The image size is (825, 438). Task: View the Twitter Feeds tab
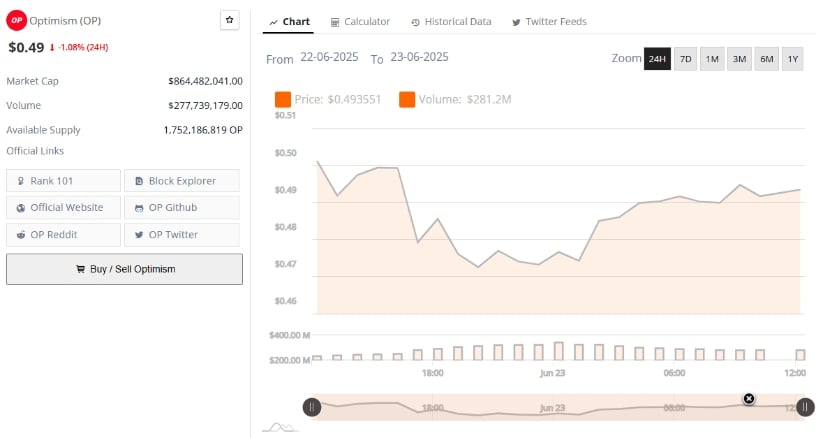[549, 22]
